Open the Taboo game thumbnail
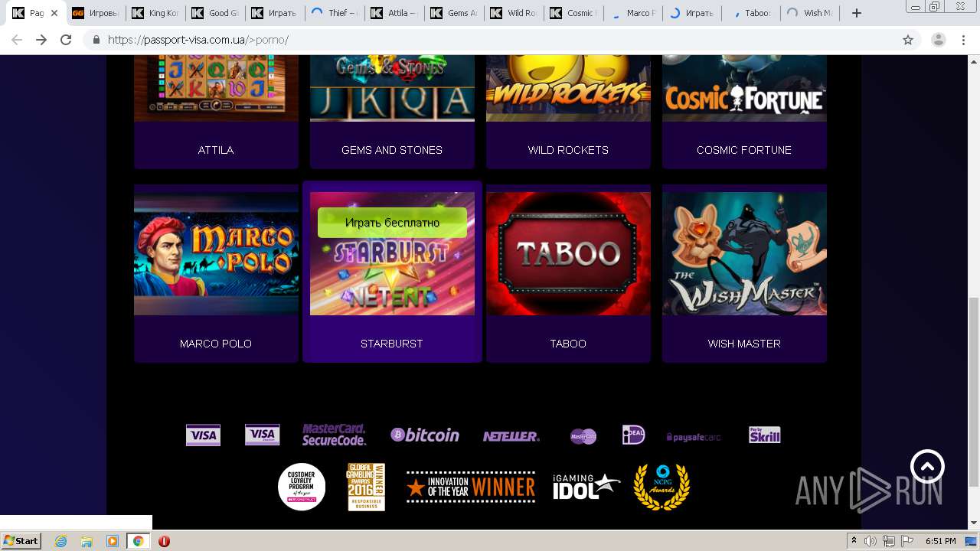 [568, 253]
